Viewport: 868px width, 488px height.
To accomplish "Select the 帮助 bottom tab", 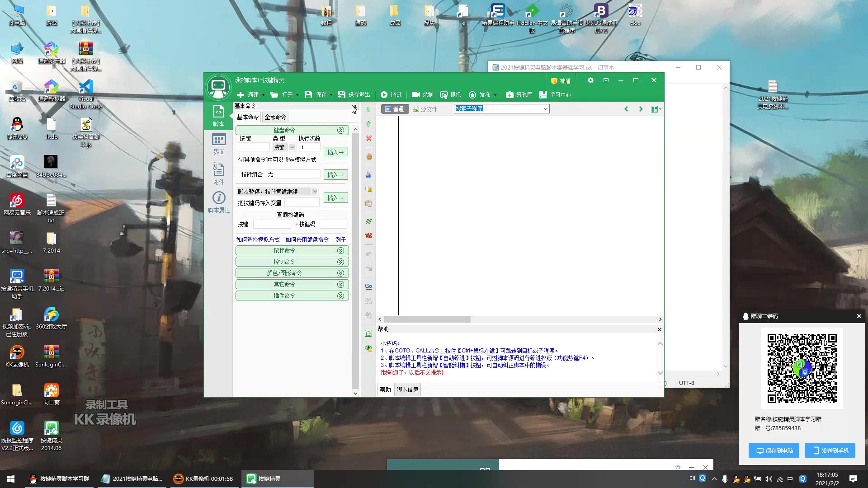I will [385, 389].
